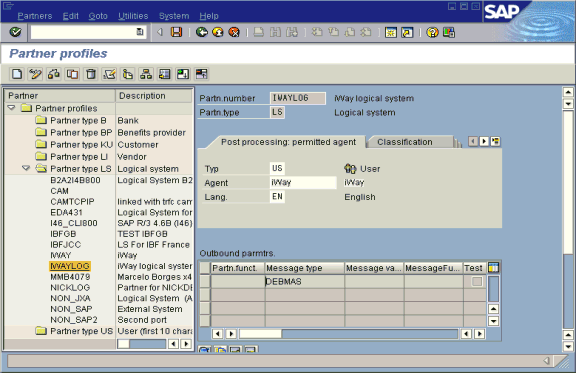Image resolution: width=576 pixels, height=373 pixels.
Task: Collapse the Partner profiles root node
Action: [x=11, y=108]
